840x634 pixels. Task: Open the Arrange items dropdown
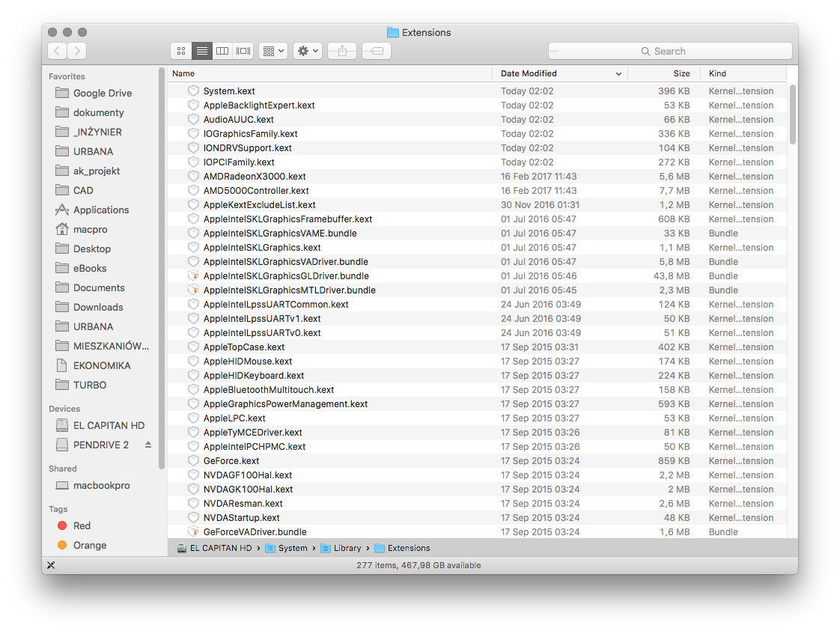pos(273,51)
